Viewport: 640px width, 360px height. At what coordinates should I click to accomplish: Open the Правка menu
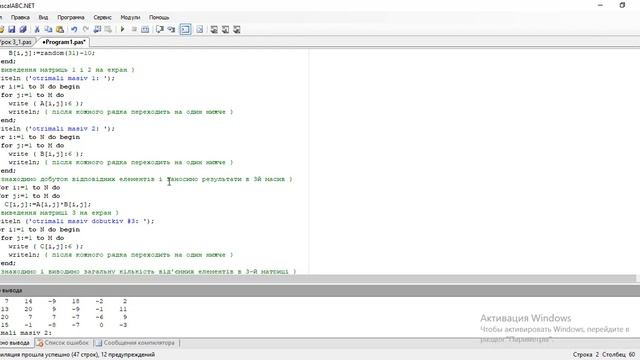pyautogui.click(x=20, y=17)
